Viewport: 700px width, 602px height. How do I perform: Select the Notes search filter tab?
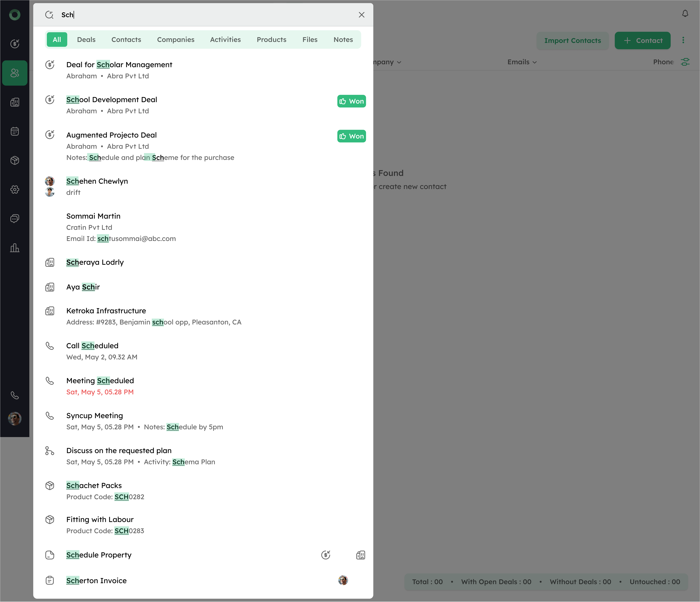tap(343, 39)
